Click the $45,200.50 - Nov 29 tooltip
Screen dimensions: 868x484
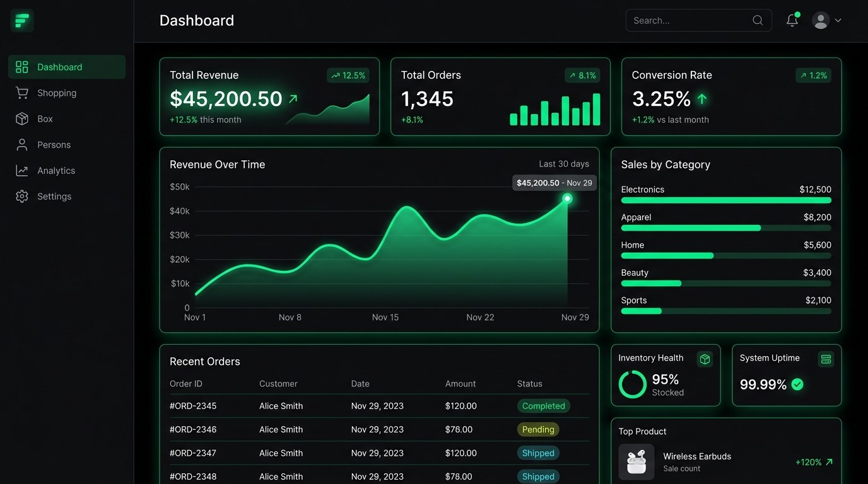click(x=554, y=183)
